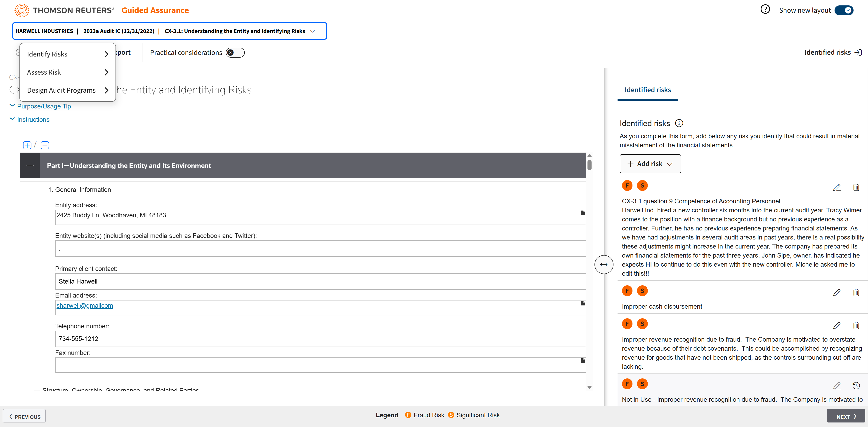
Task: Expand the Purpose/Usage Tip section
Action: tap(44, 106)
